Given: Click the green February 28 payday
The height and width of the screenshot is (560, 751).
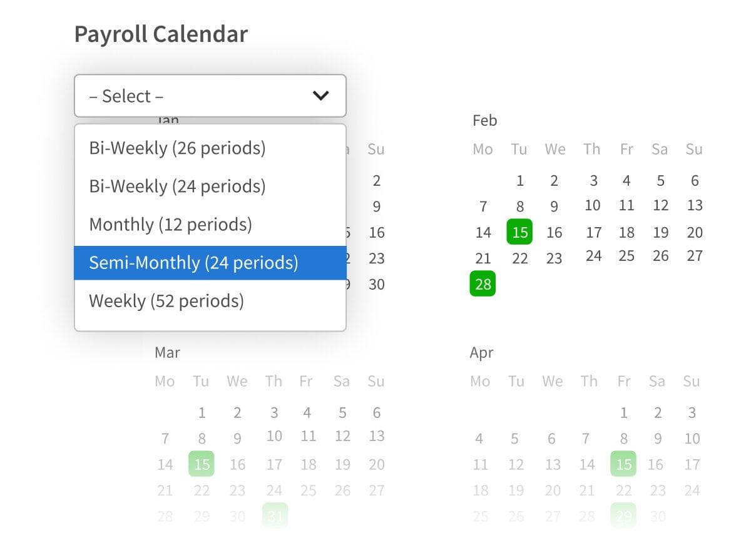Looking at the screenshot, I should [x=483, y=284].
